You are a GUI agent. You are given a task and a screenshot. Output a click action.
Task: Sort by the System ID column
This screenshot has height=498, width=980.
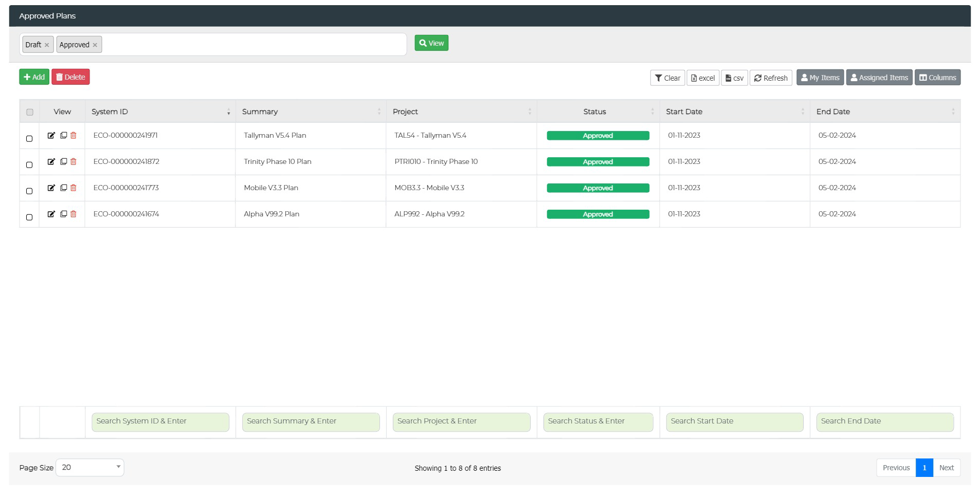tap(160, 112)
